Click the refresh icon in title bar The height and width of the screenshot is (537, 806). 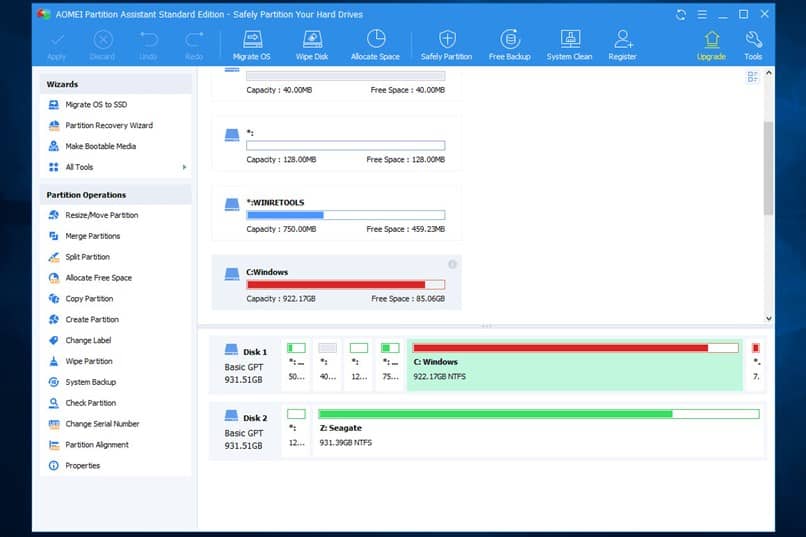[681, 14]
